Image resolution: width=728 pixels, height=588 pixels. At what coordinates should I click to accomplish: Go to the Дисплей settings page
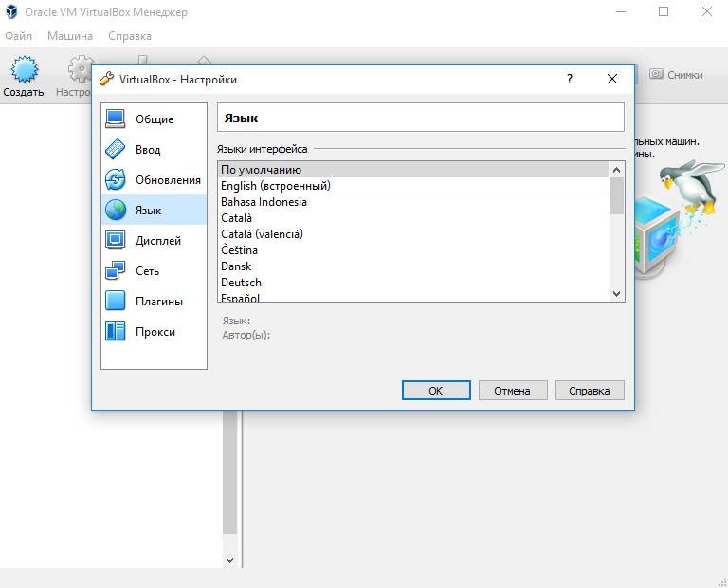coord(154,241)
